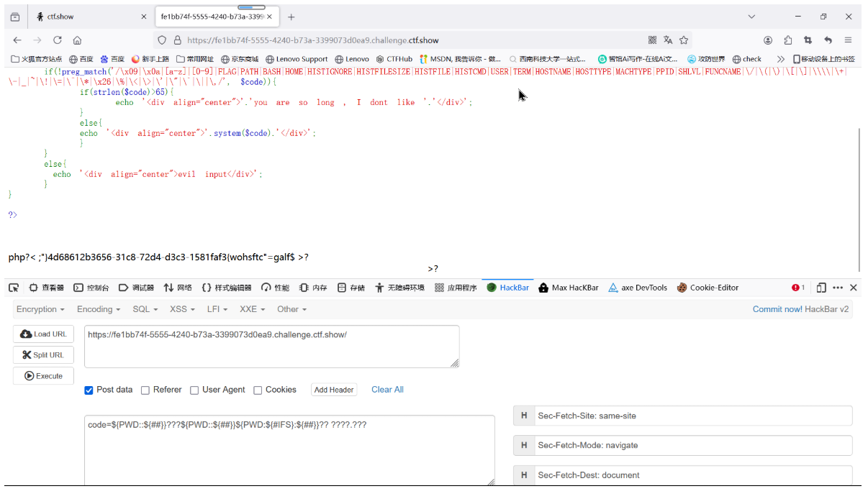This screenshot has width=868, height=499.
Task: Click the post data code text area
Action: pyautogui.click(x=290, y=450)
